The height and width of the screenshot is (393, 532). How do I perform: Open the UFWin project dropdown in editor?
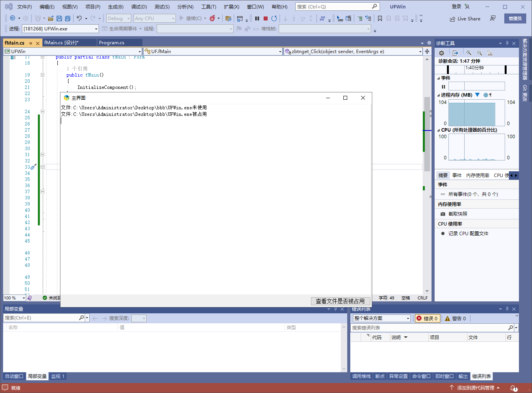click(139, 52)
